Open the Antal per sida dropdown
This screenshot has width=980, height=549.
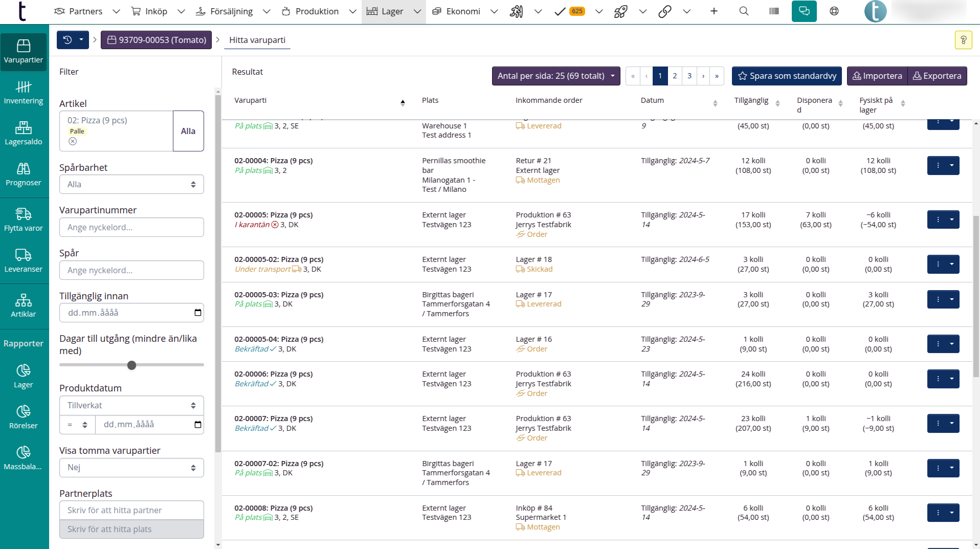pos(556,76)
